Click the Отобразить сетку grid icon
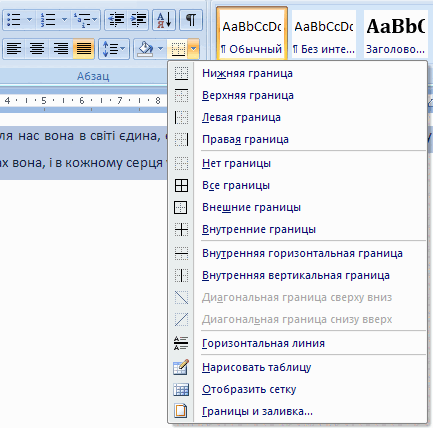 point(181,389)
